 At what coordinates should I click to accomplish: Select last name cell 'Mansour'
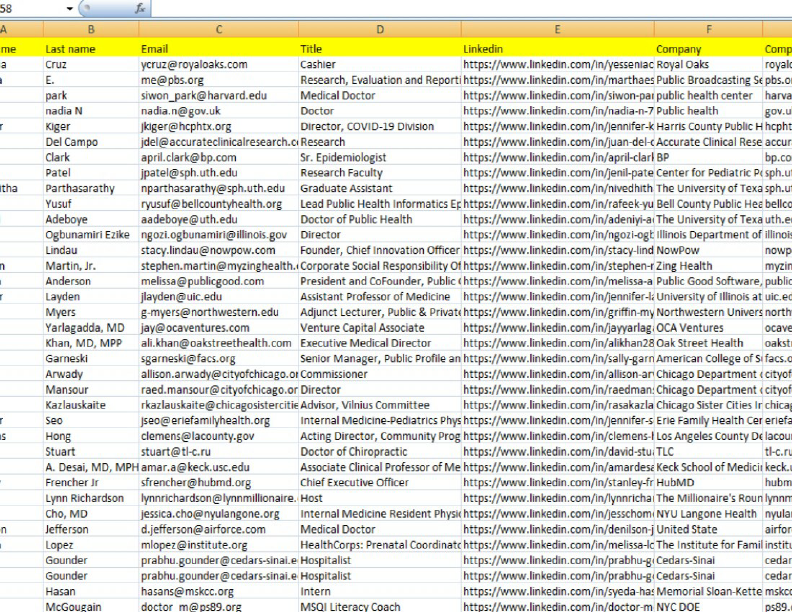coord(91,390)
